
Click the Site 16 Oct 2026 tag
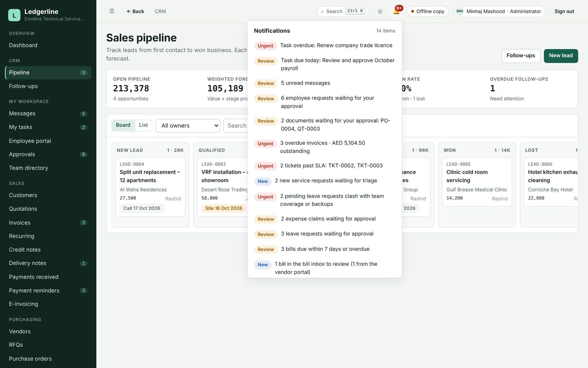pyautogui.click(x=223, y=209)
